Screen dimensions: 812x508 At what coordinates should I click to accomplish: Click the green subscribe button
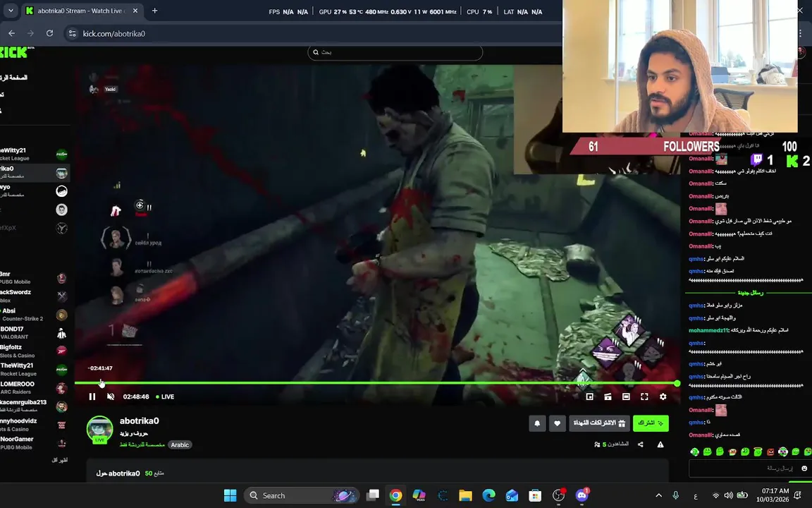(x=651, y=423)
